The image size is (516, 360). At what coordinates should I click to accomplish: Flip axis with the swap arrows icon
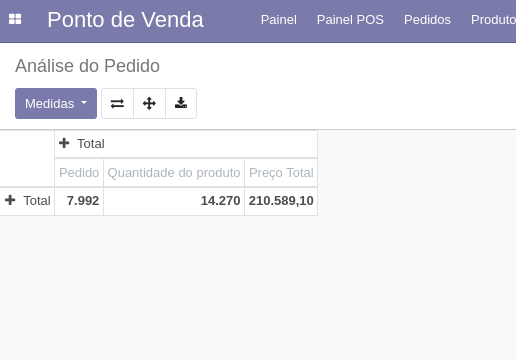tap(117, 103)
